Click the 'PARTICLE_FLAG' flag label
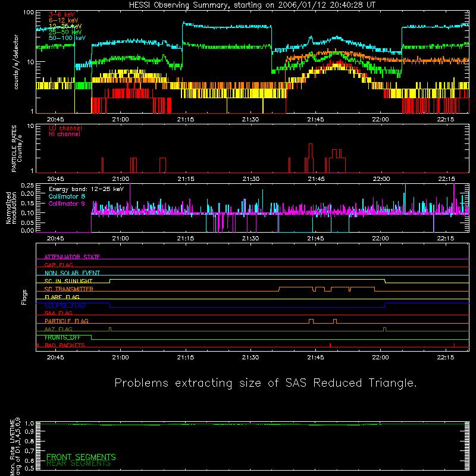The width and height of the screenshot is (476, 476). click(x=67, y=321)
